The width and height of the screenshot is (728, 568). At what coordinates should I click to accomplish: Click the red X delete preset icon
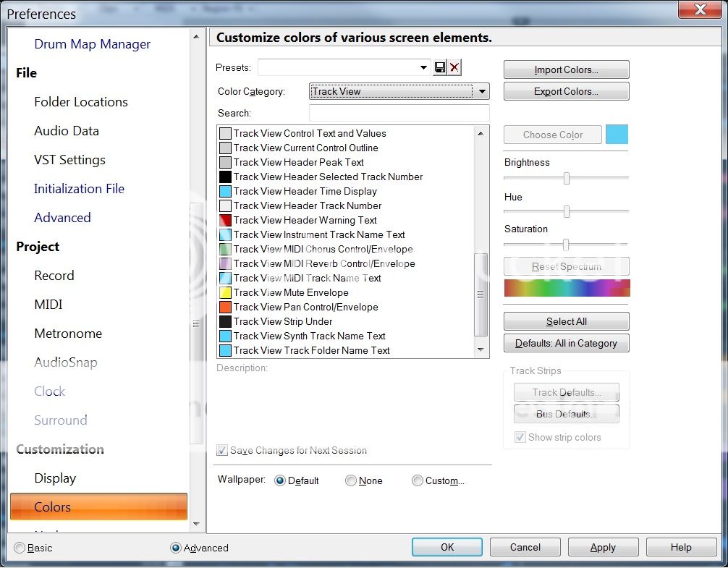454,67
